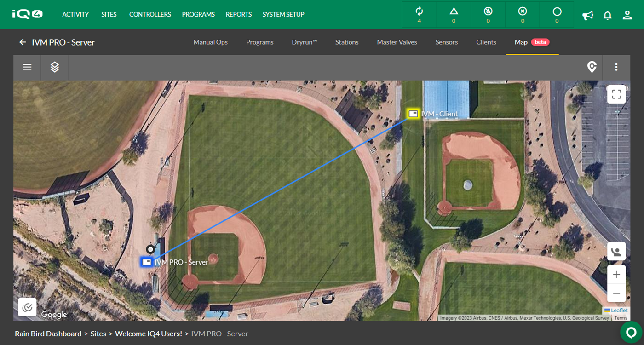Open the ACTIVITY menu
The image size is (644, 345).
[x=75, y=15]
